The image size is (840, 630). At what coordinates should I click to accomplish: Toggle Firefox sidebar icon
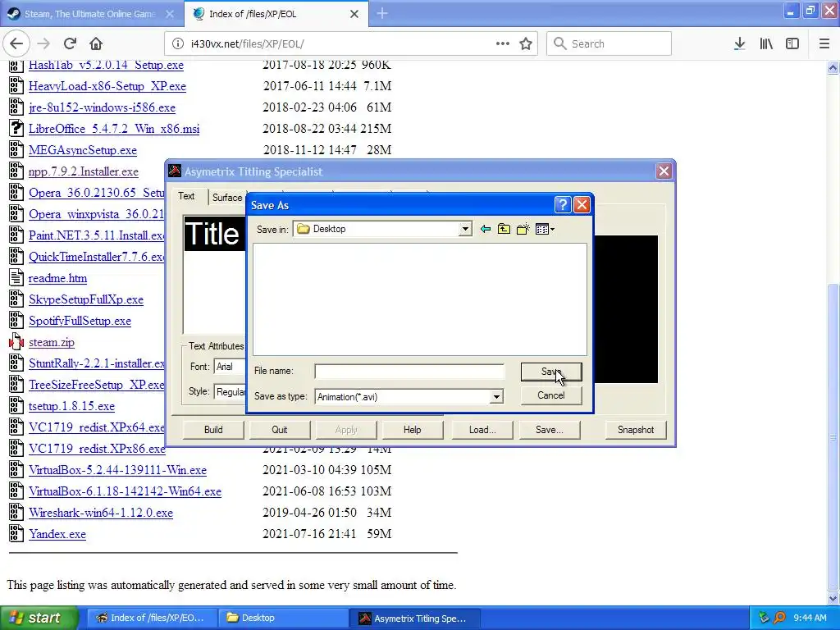coord(792,43)
